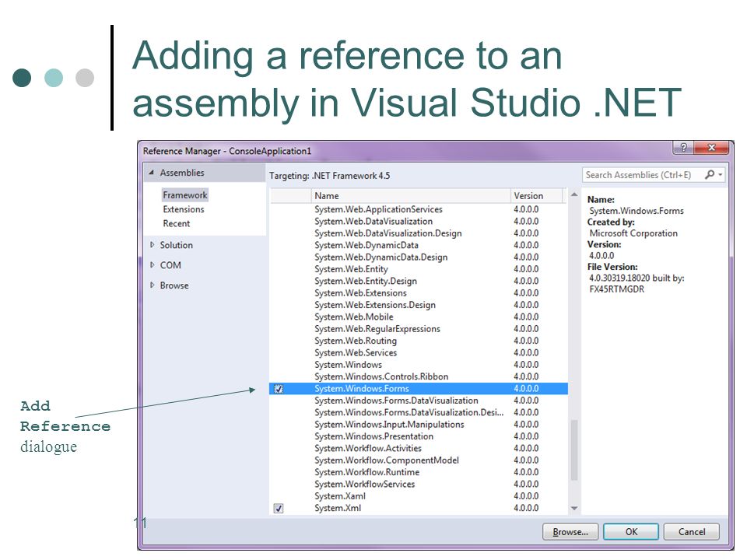This screenshot has height=560, width=747.
Task: Click the scrollbar up arrow
Action: [574, 194]
